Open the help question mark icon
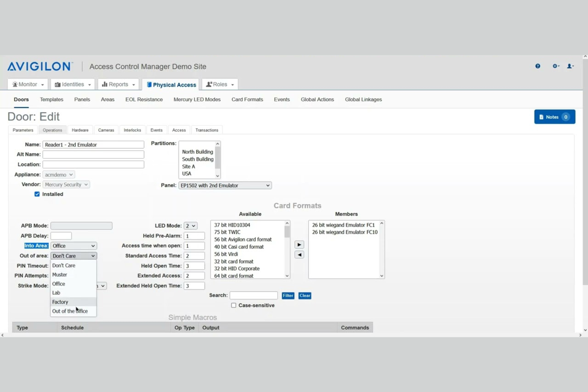 [x=538, y=66]
